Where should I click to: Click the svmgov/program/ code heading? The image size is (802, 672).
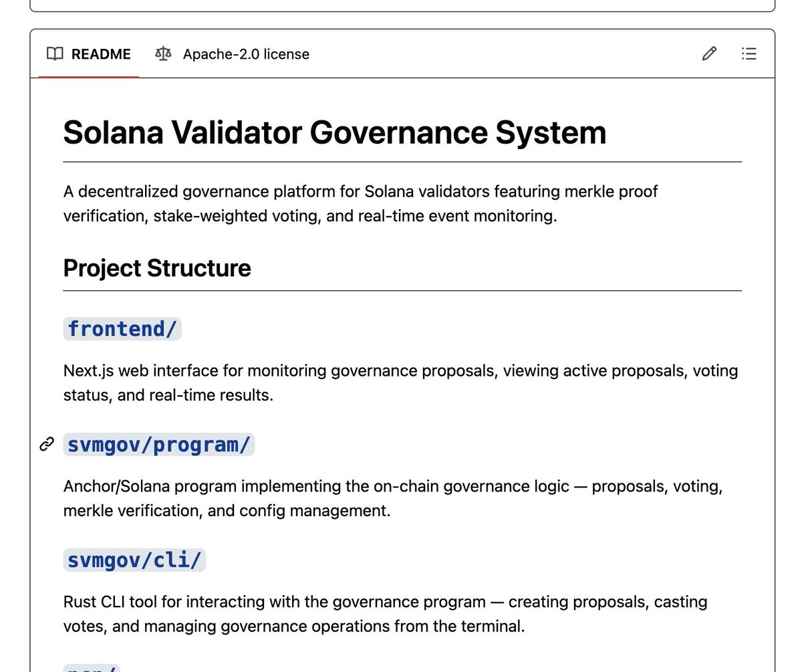pyautogui.click(x=159, y=445)
